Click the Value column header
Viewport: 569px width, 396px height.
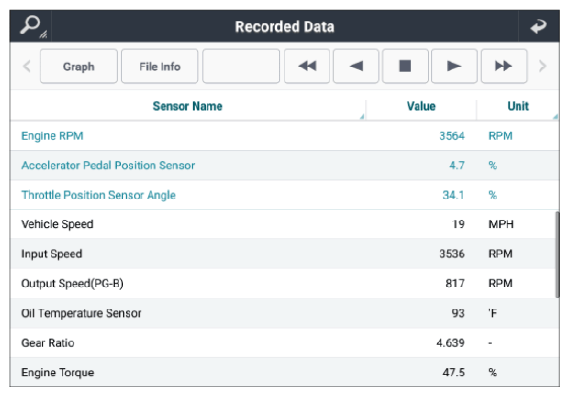click(x=421, y=106)
